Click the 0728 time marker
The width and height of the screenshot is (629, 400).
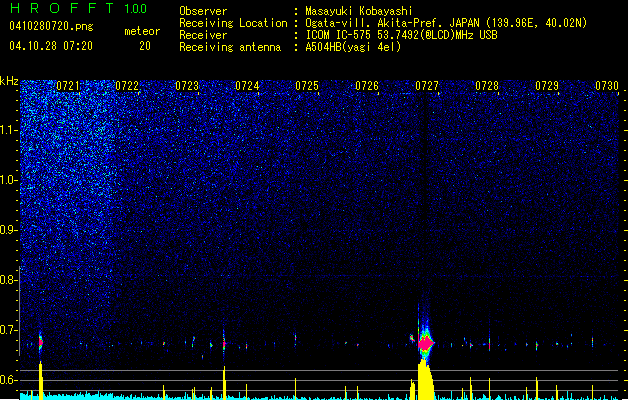(x=487, y=86)
